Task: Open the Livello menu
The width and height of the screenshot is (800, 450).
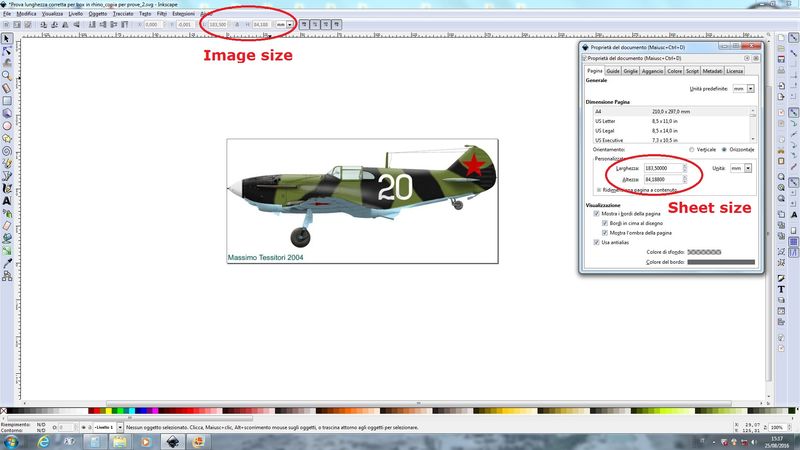Action: click(76, 14)
